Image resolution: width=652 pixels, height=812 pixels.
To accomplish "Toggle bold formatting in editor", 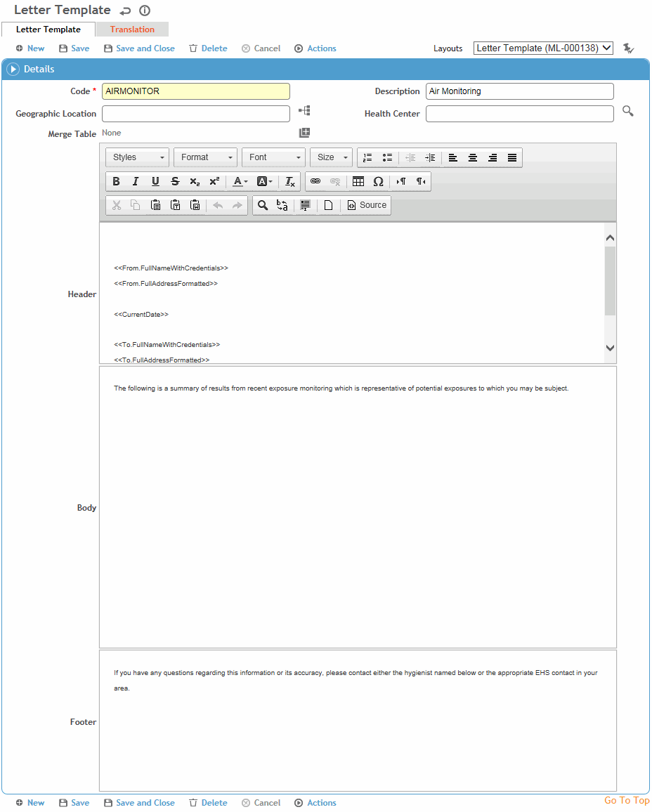I will pos(116,181).
